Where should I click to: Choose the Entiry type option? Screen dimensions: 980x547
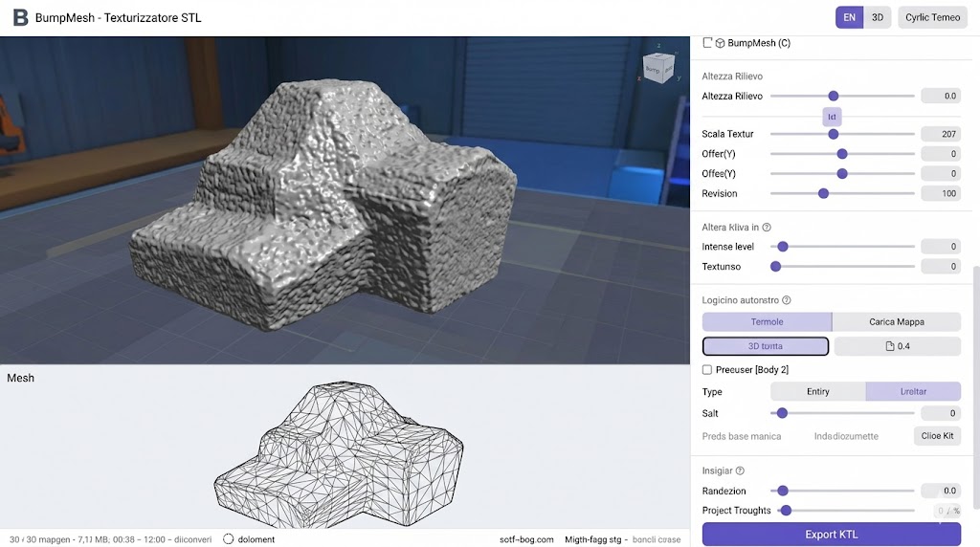click(817, 392)
